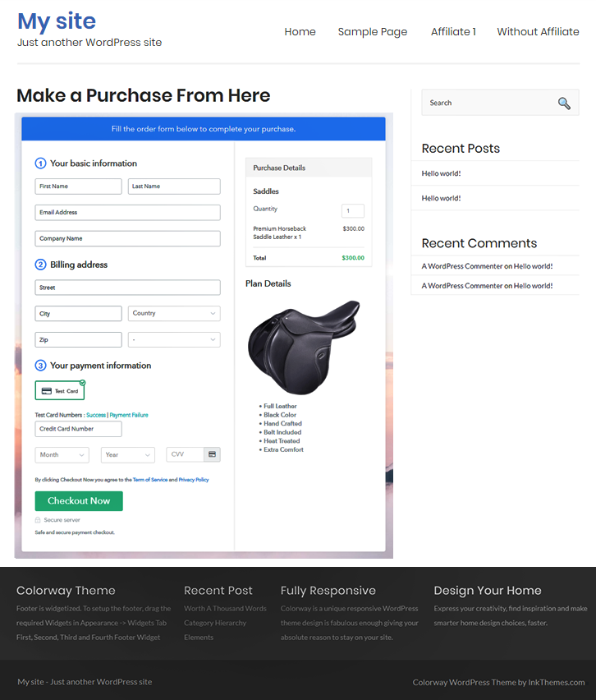Viewport: 596px width, 700px height.
Task: Click the Quantity input box
Action: click(353, 210)
